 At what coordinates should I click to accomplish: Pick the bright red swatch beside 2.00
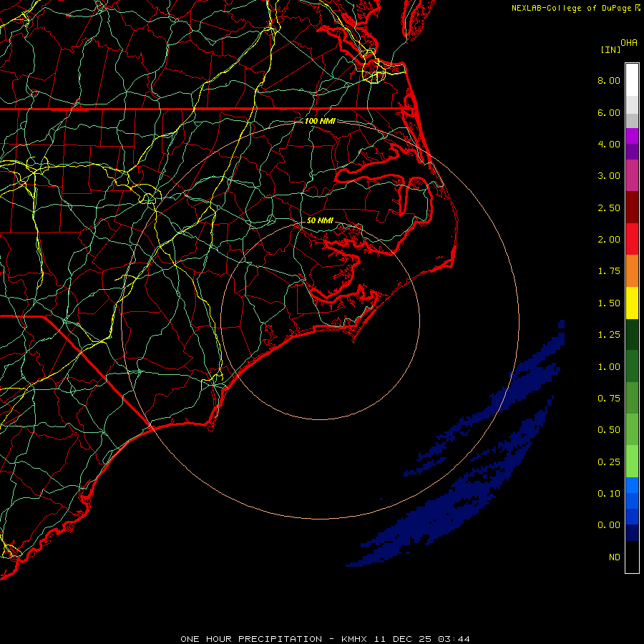point(632,239)
